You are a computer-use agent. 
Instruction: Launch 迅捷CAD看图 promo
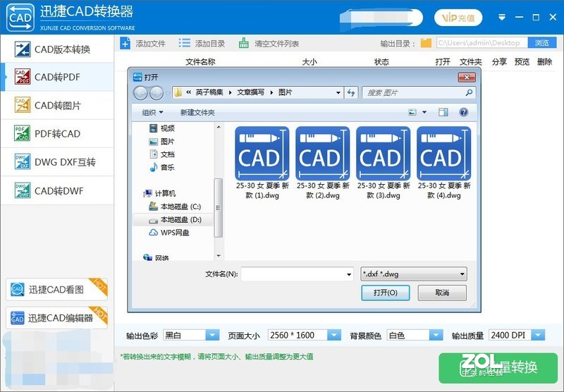tap(56, 290)
